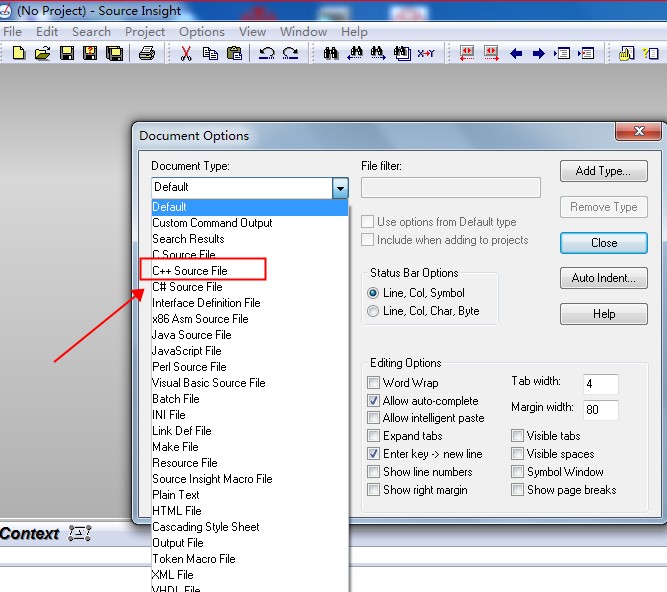Open the Project menu

(145, 32)
